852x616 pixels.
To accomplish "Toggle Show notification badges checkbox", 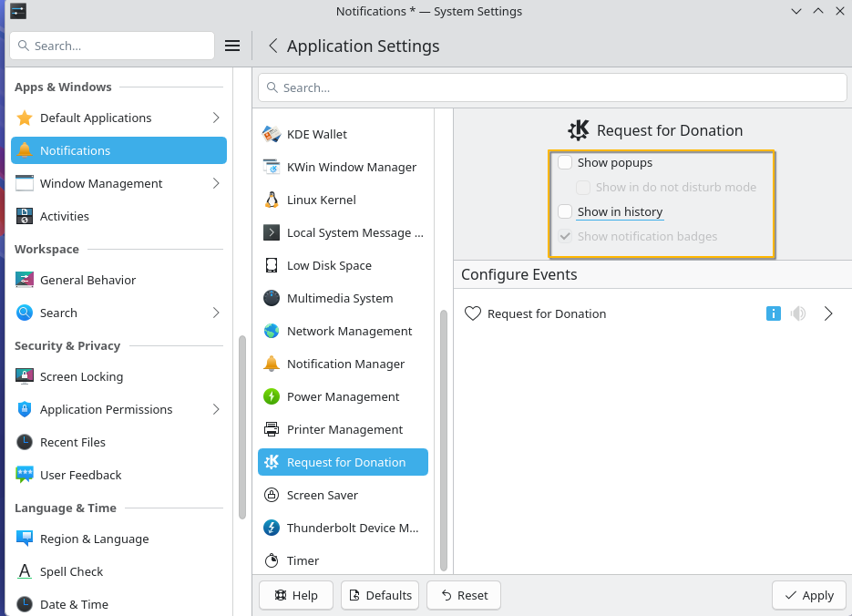I will (565, 236).
